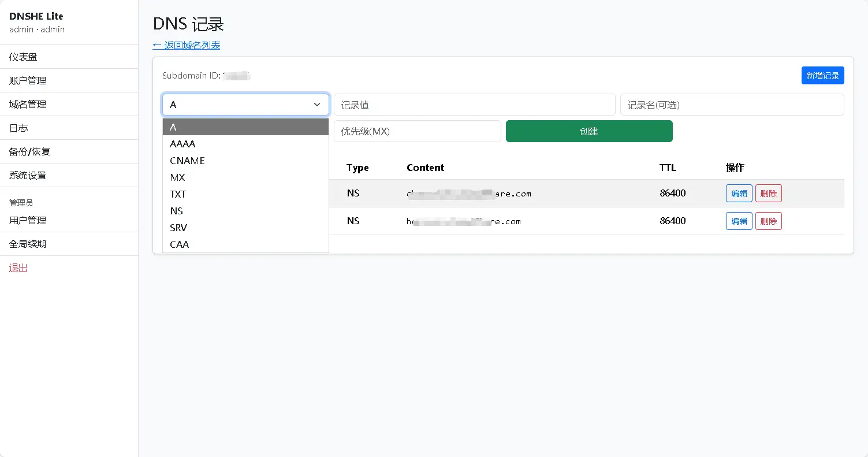
Task: Collapse the record type combo box chevron
Action: [x=316, y=105]
